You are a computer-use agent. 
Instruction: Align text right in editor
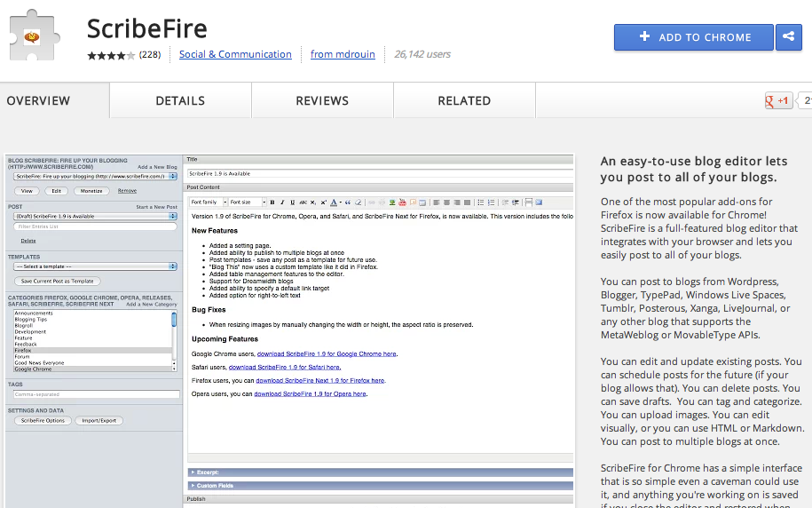click(457, 202)
